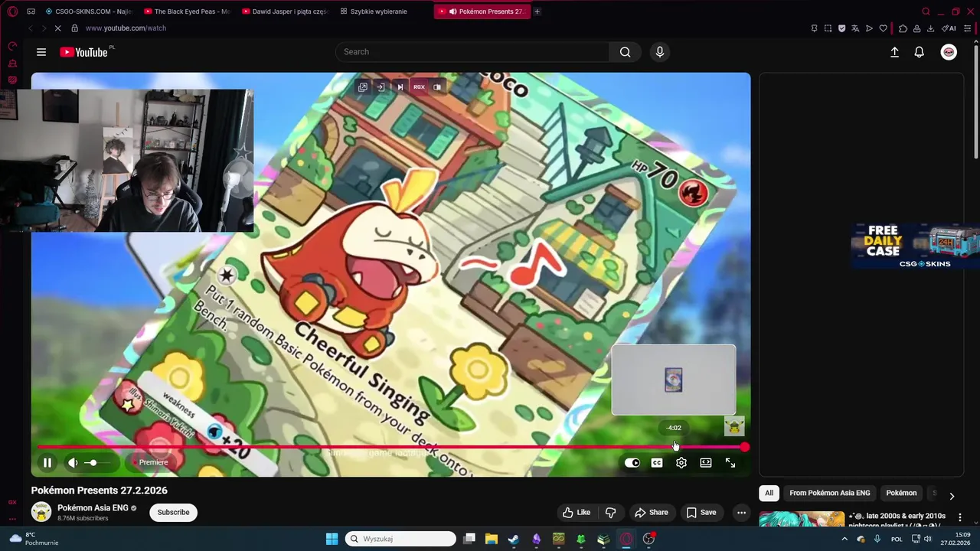Add page to bookmarks heart icon

(x=883, y=28)
